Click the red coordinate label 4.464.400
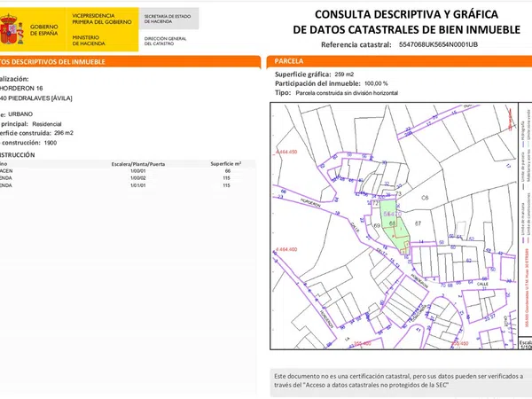This screenshot has height=399, width=532. click(286, 249)
